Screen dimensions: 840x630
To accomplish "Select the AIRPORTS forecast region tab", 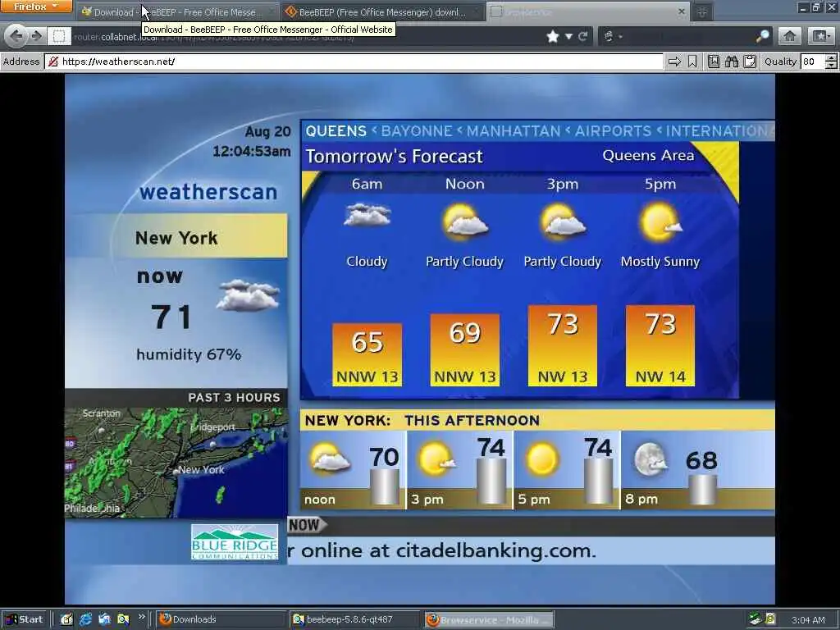I will [x=613, y=131].
